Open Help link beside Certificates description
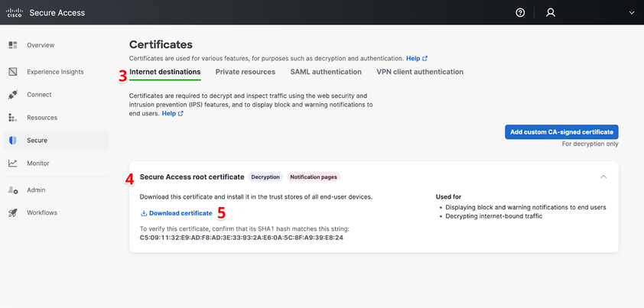This screenshot has width=644, height=308. (417, 58)
